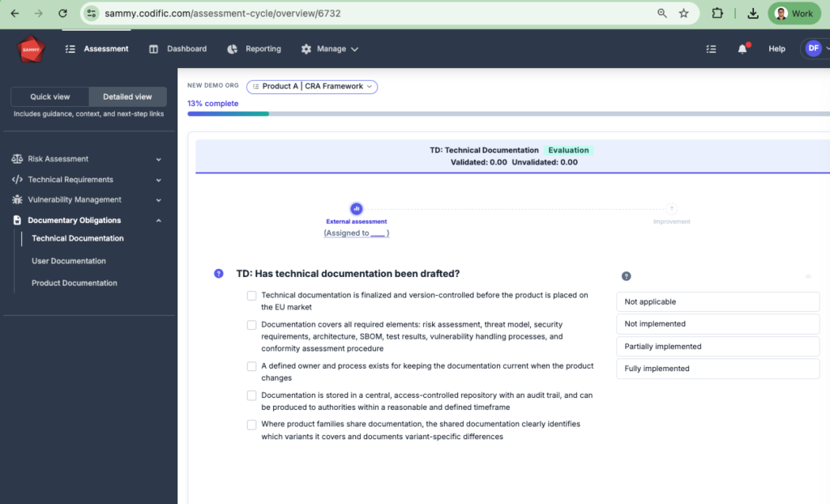Open the blue help icon beside the TD question

point(219,274)
